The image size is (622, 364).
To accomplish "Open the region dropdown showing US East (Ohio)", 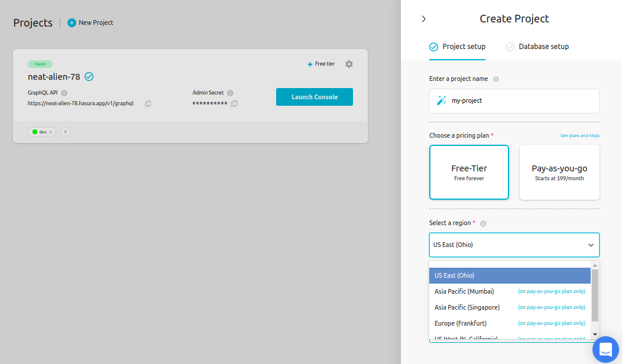I will (514, 245).
